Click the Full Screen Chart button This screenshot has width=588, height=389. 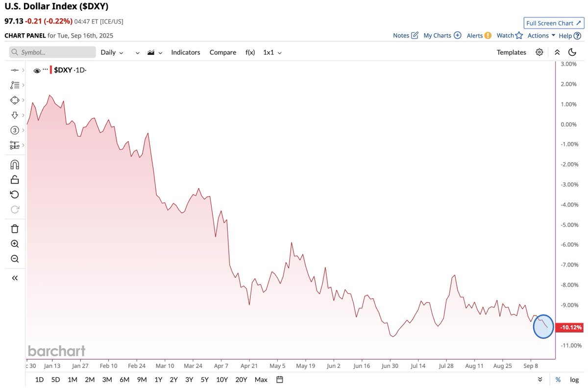[x=553, y=23]
